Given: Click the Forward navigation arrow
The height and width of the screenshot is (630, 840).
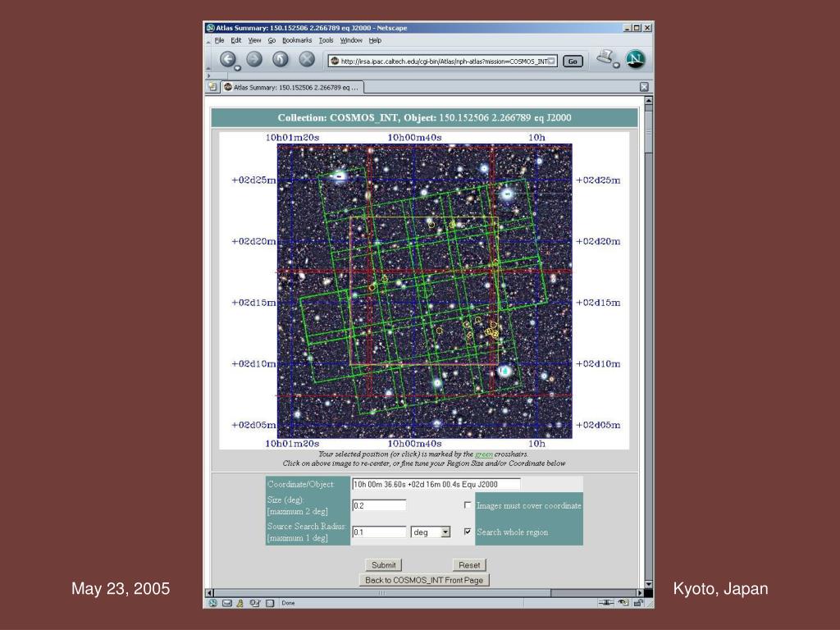Looking at the screenshot, I should [x=254, y=59].
